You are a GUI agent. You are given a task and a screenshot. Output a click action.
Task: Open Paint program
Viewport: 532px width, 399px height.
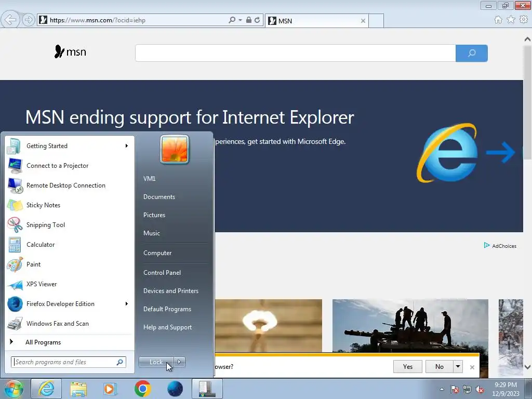(70, 264)
